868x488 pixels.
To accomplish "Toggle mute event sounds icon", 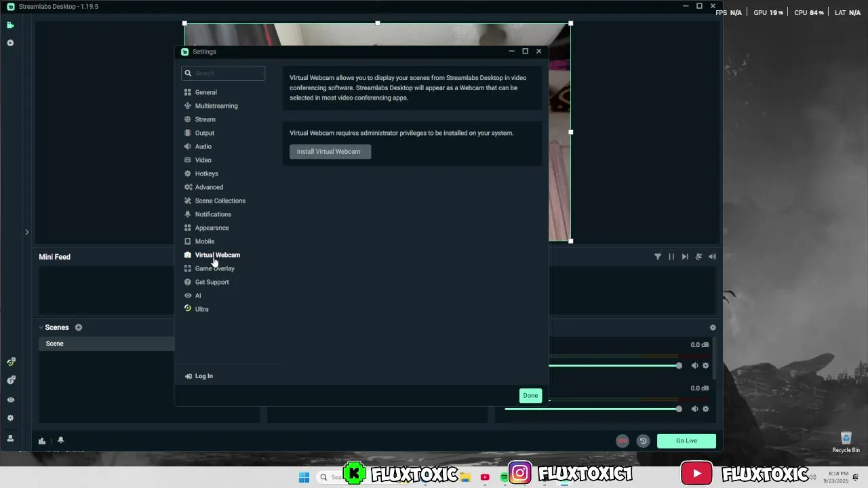I will (698, 257).
